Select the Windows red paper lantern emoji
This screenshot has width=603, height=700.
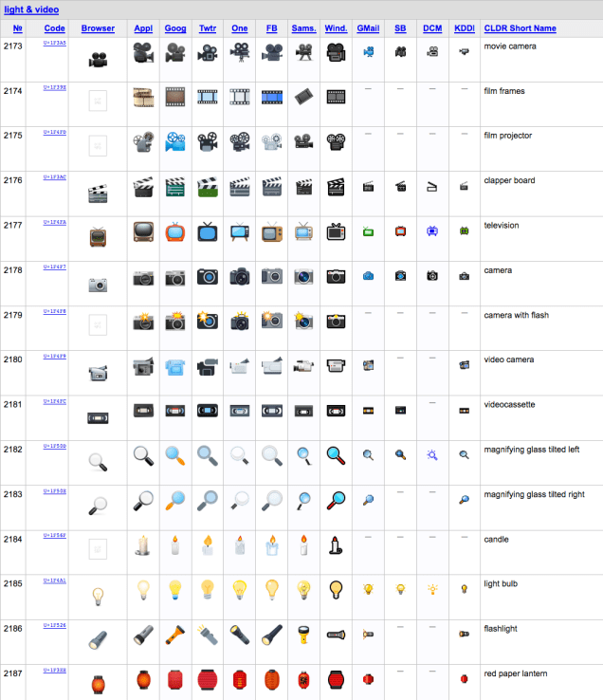[336, 679]
